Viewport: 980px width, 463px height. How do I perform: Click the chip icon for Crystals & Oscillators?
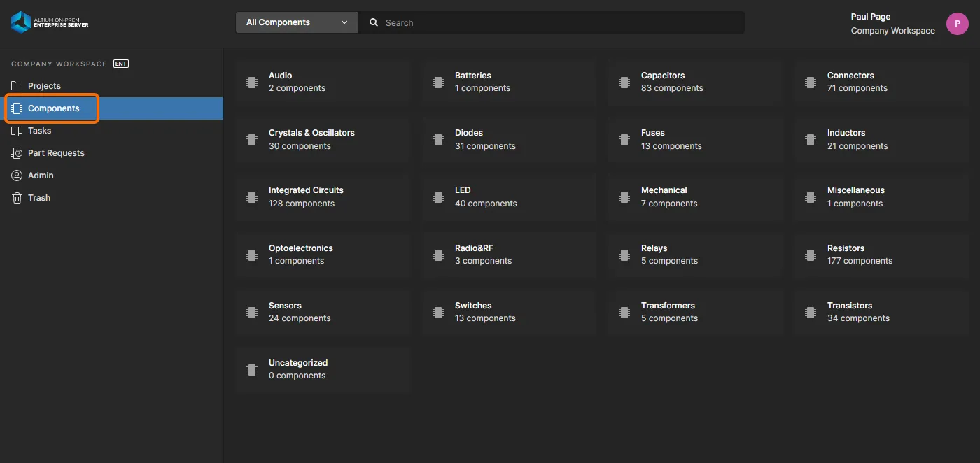click(x=252, y=140)
